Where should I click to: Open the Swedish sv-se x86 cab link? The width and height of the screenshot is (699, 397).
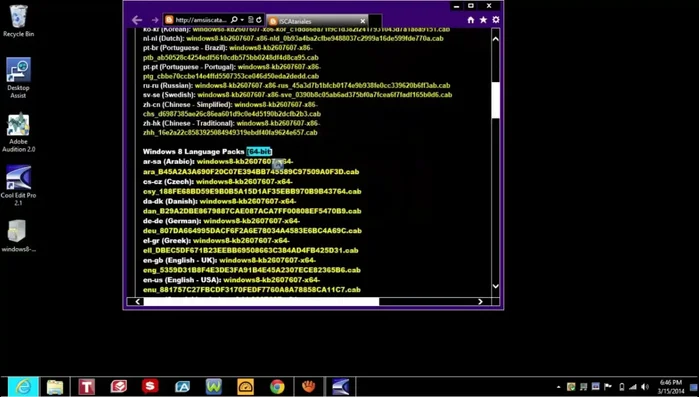325,95
